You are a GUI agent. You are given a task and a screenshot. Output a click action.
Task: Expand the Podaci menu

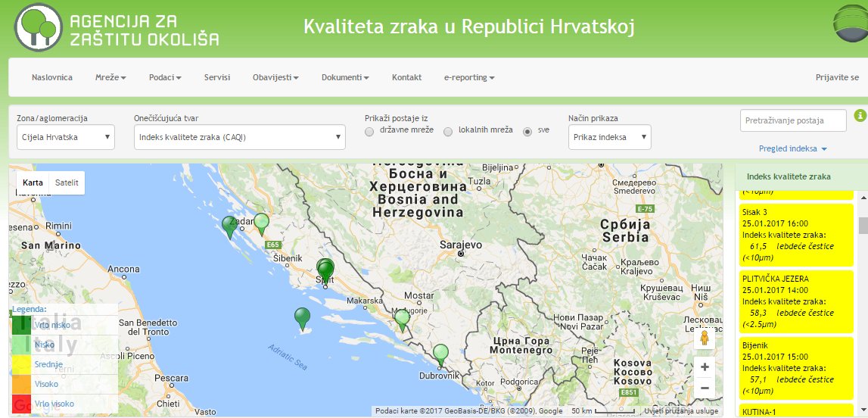[165, 77]
